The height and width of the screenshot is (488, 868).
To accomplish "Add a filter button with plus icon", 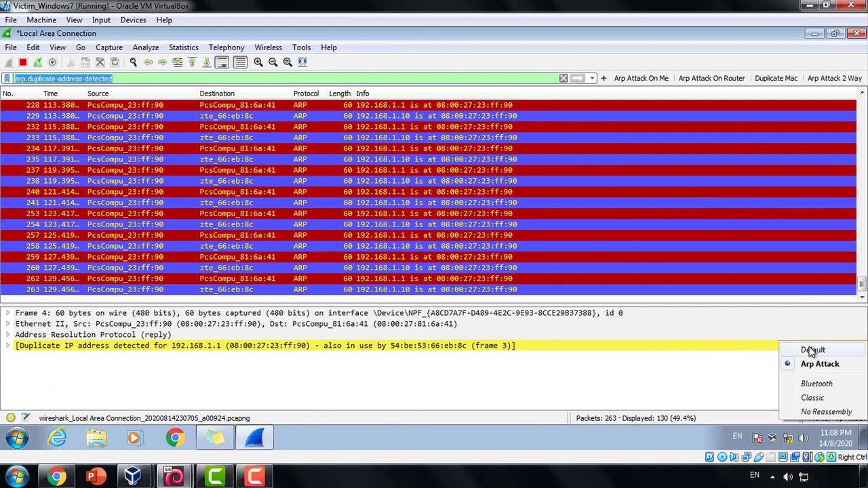I will click(604, 79).
